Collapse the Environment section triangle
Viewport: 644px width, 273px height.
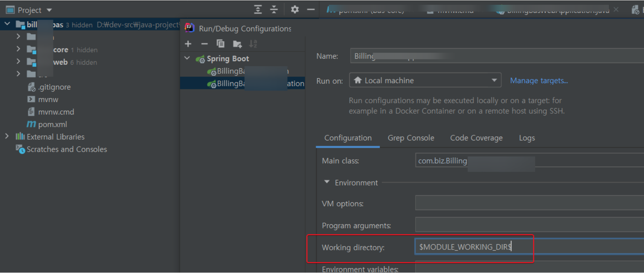coord(327,182)
